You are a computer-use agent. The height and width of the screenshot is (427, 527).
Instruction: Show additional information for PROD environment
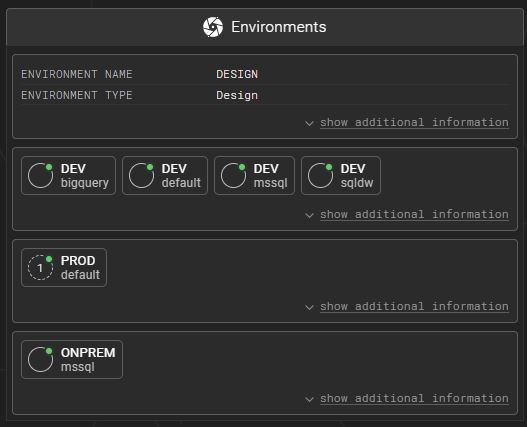coord(414,307)
